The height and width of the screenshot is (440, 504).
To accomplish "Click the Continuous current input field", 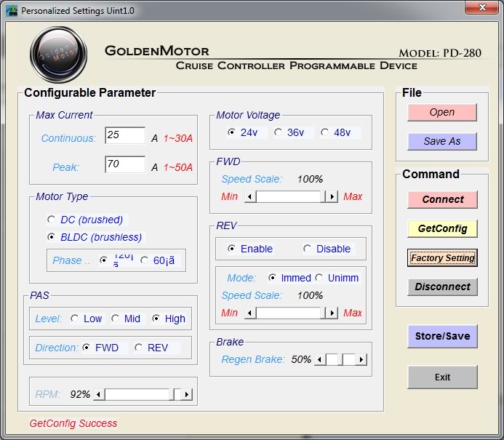I will [x=125, y=136].
